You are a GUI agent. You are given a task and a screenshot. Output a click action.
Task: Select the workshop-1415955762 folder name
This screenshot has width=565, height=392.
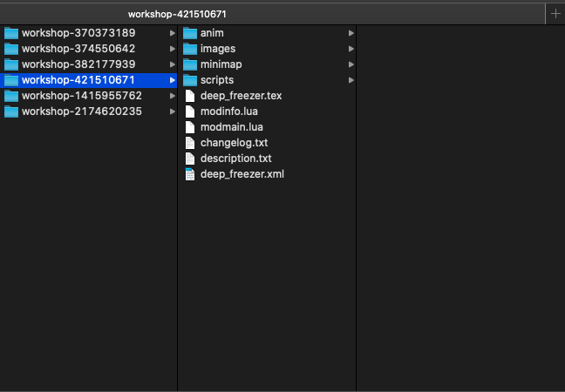point(82,96)
